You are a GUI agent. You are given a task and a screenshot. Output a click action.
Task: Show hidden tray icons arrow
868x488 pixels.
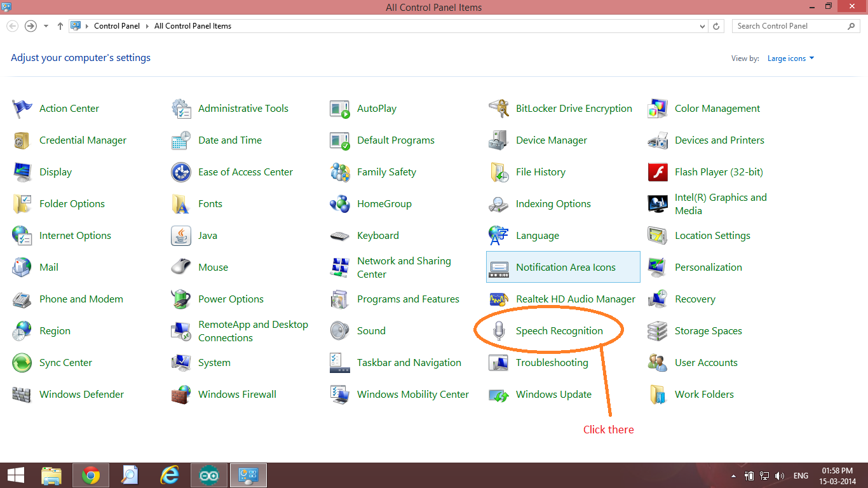point(734,475)
